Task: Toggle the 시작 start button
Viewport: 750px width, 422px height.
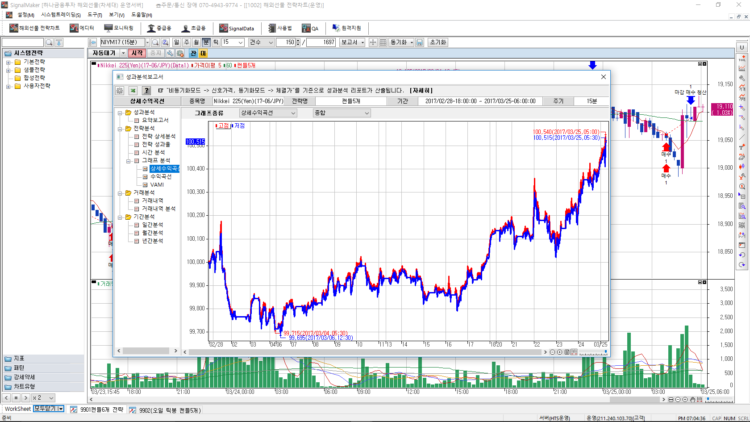Action: [x=137, y=53]
